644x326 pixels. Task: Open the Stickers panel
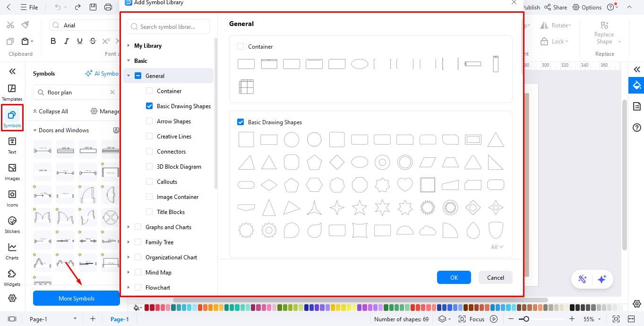tap(12, 224)
